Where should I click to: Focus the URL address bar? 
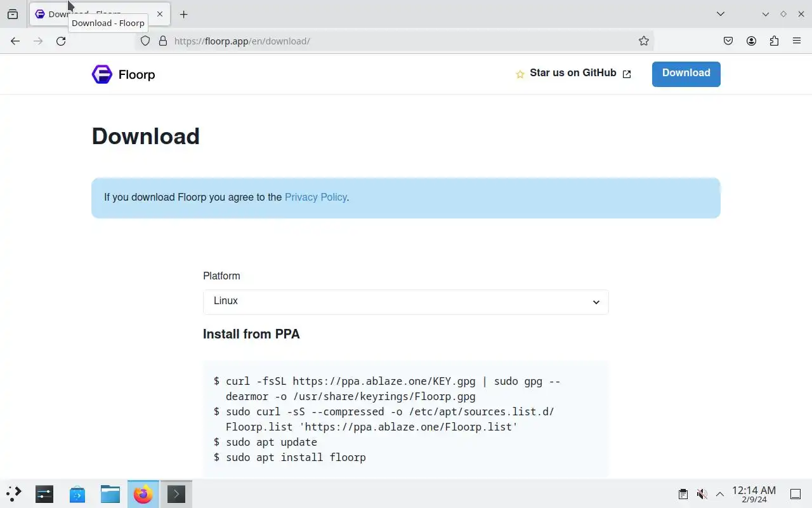pos(393,41)
